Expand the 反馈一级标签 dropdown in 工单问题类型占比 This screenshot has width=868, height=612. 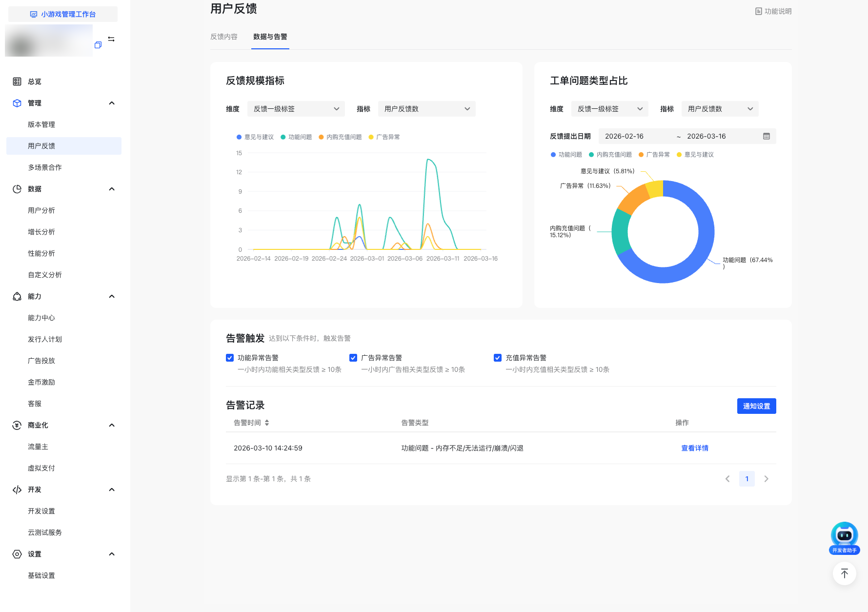(609, 109)
